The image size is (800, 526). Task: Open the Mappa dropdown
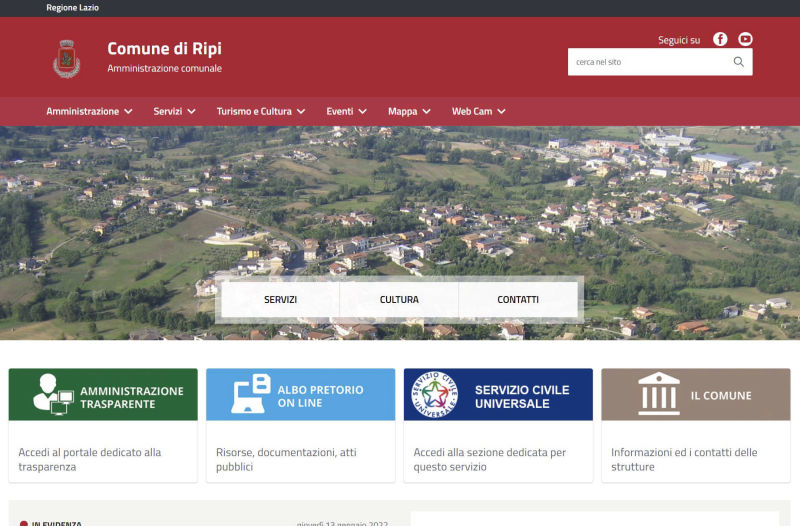tap(409, 111)
